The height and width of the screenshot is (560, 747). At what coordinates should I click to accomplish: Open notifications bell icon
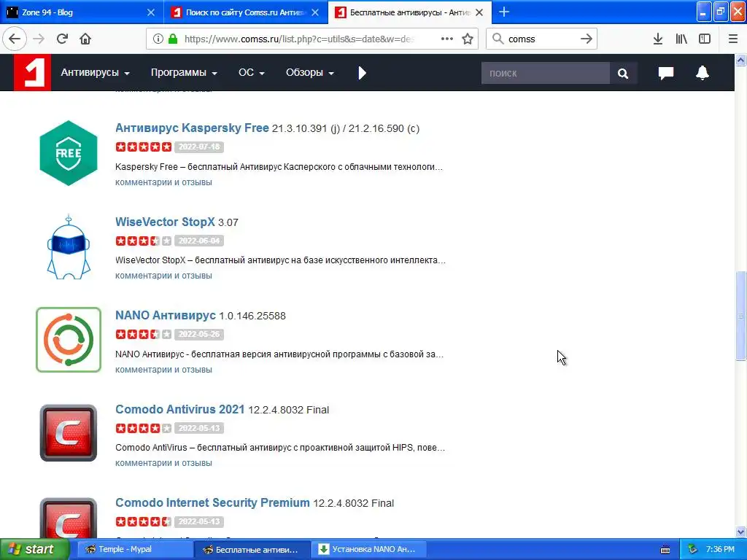[x=703, y=73]
